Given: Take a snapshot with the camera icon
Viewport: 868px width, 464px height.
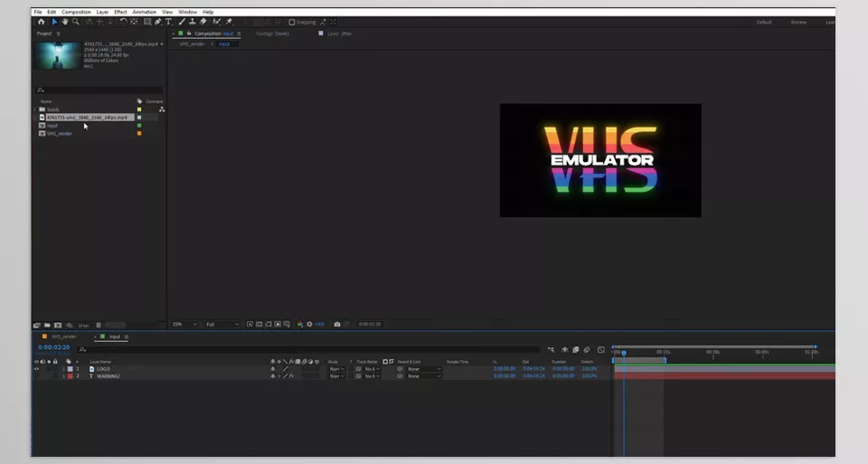Looking at the screenshot, I should pos(336,324).
